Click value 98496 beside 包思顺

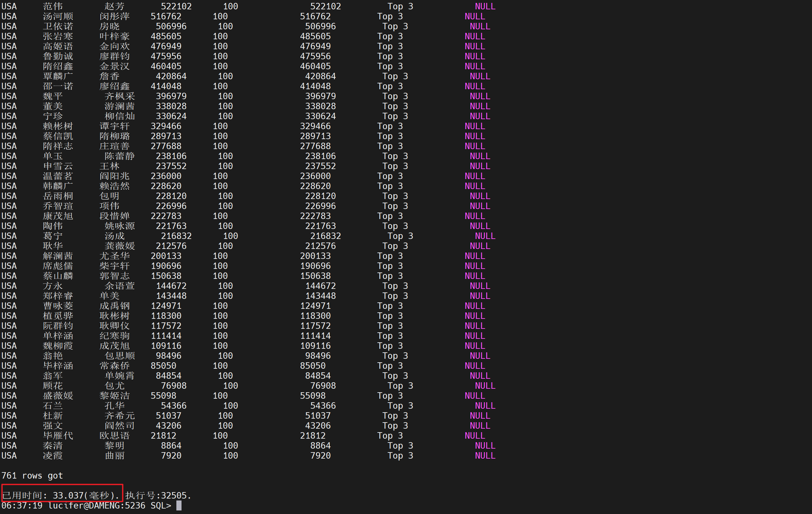[168, 356]
